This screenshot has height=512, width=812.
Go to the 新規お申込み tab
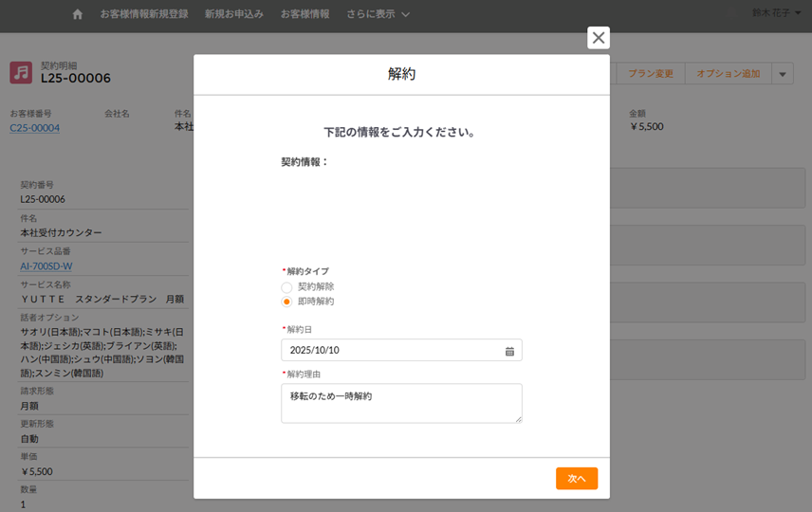(233, 14)
